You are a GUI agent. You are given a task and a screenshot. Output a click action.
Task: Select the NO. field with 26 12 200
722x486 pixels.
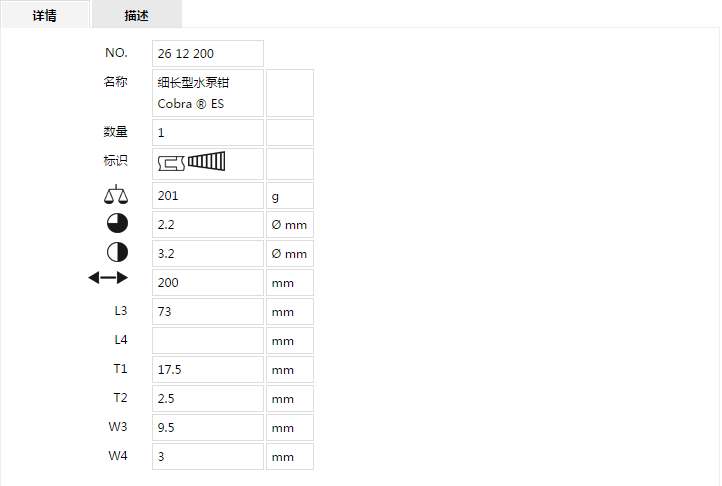208,53
